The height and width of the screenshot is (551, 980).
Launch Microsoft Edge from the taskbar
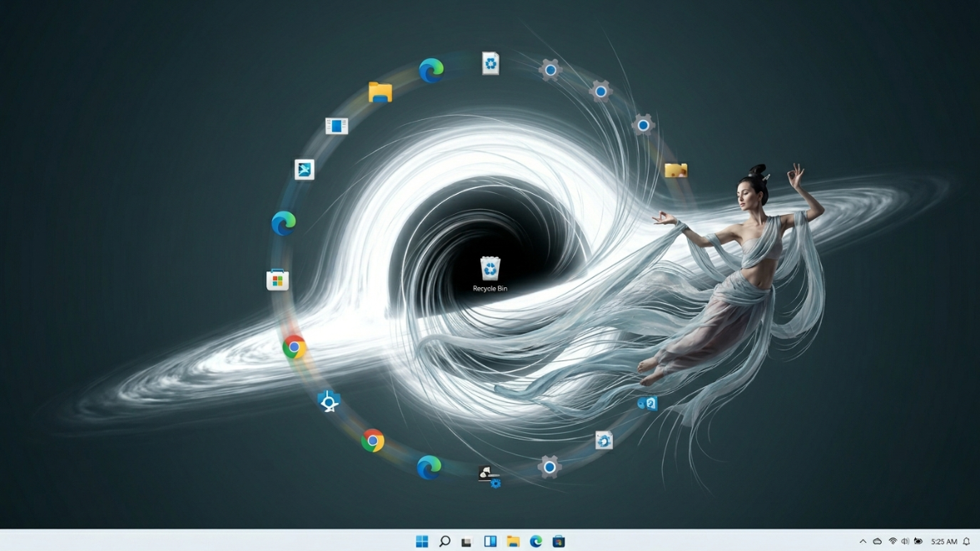click(x=535, y=542)
